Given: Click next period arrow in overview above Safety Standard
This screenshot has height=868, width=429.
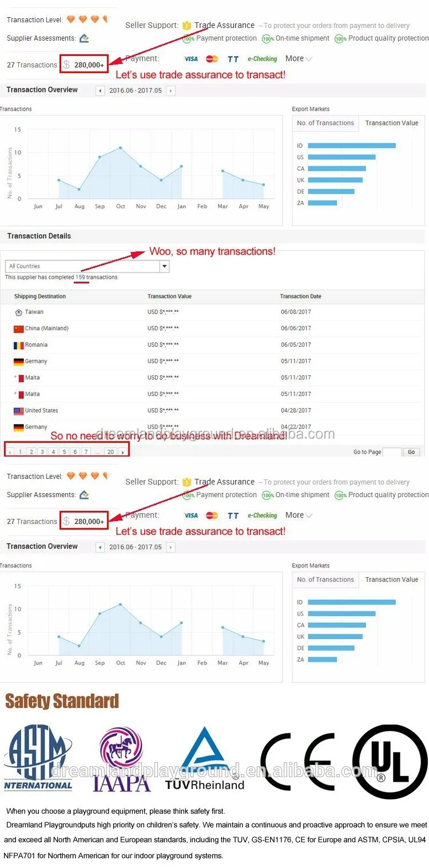Looking at the screenshot, I should pos(170,547).
